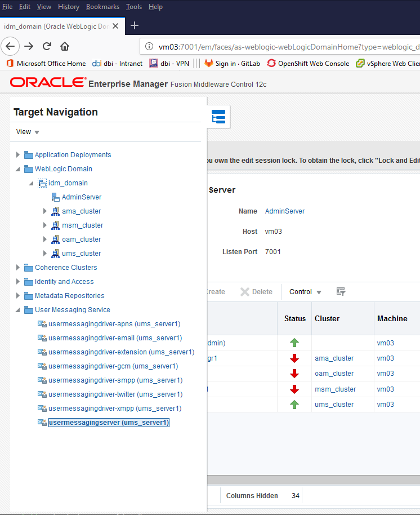Toggle the Target Navigation tree icon
This screenshot has width=420, height=515.
[218, 117]
